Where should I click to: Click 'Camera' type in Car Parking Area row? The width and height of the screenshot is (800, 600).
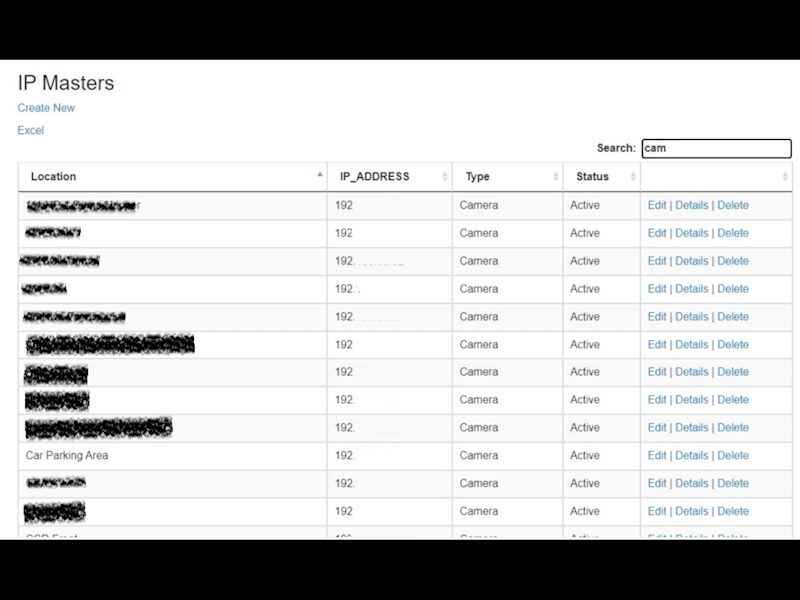click(479, 456)
